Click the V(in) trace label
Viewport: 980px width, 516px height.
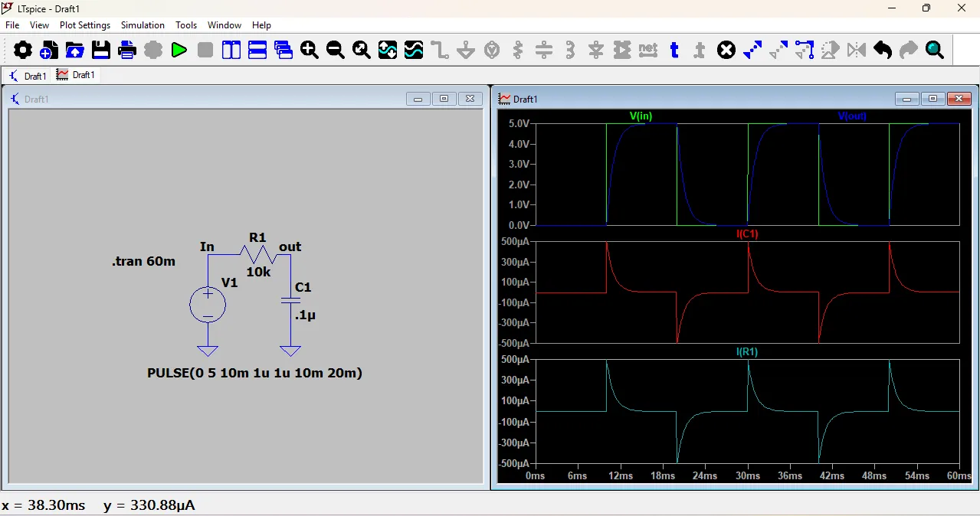coord(641,116)
